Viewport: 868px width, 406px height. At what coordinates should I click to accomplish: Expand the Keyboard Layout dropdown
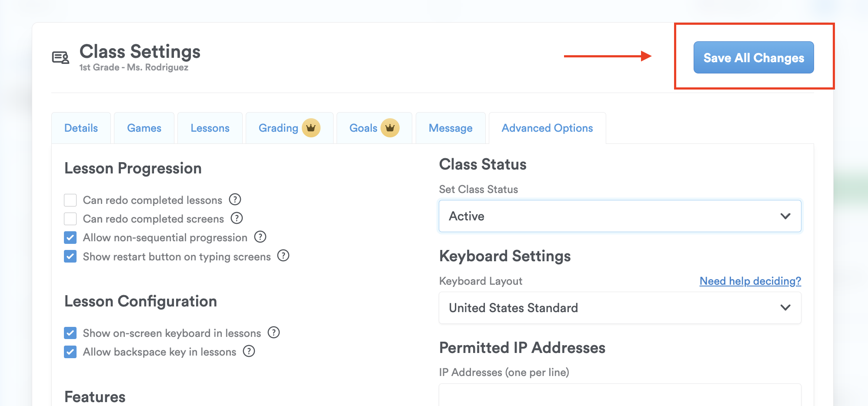(x=620, y=308)
